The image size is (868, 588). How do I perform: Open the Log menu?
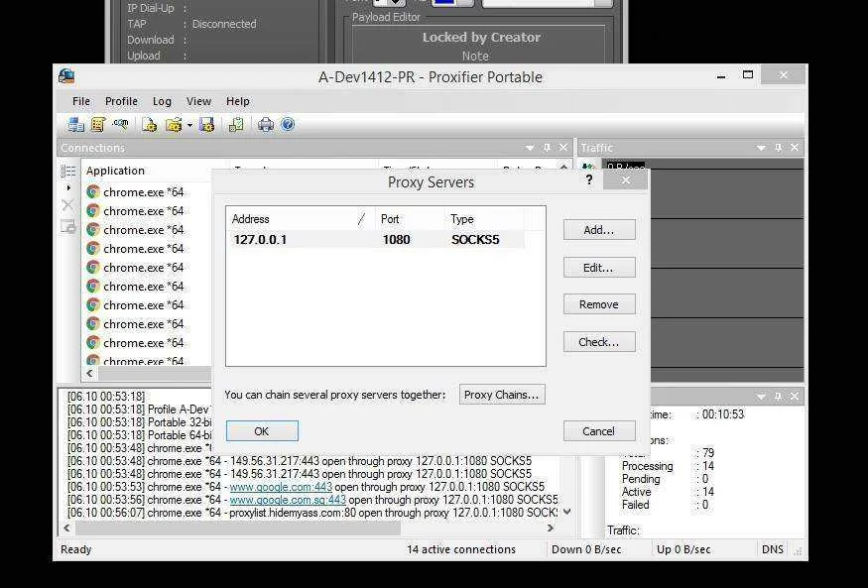(x=162, y=101)
